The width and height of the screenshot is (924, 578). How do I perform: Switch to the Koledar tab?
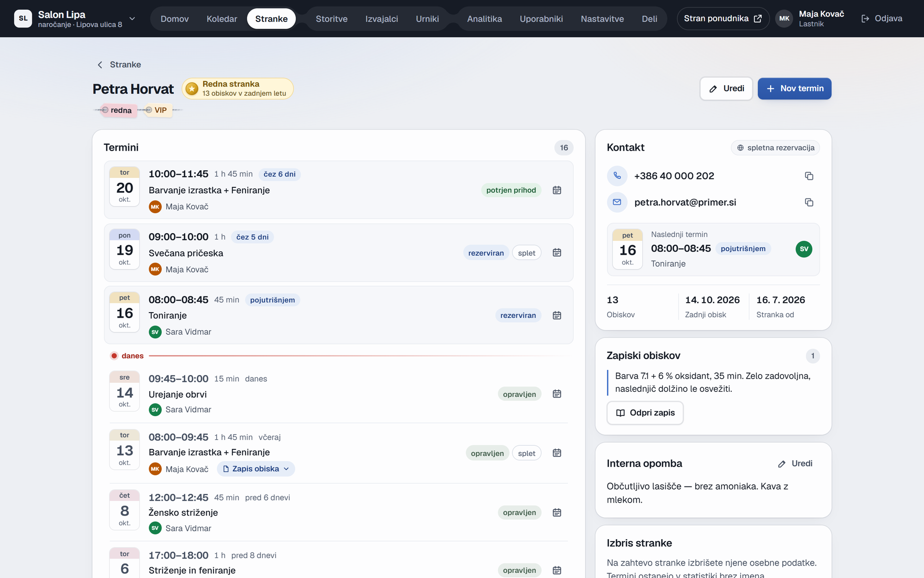222,19
